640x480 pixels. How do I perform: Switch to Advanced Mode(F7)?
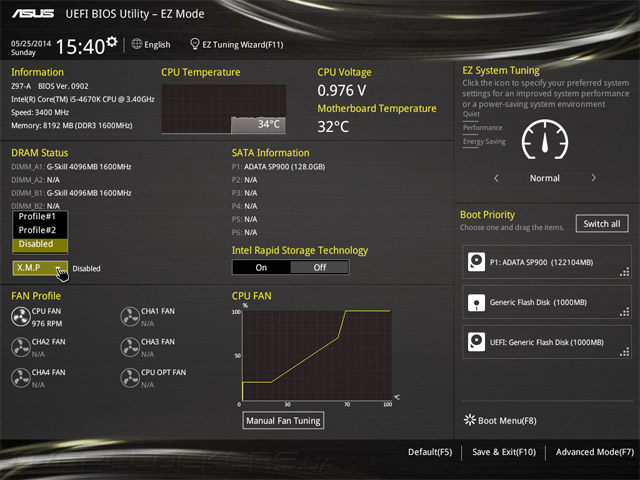pos(595,452)
